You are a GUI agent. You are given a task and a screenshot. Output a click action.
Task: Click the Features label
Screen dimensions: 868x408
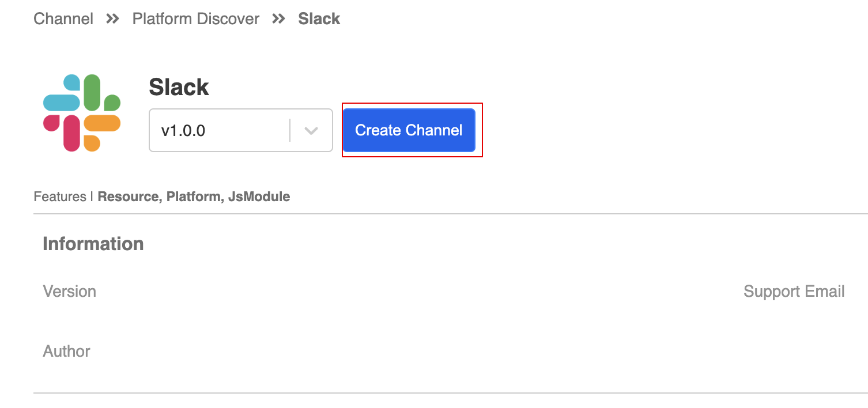(x=60, y=197)
